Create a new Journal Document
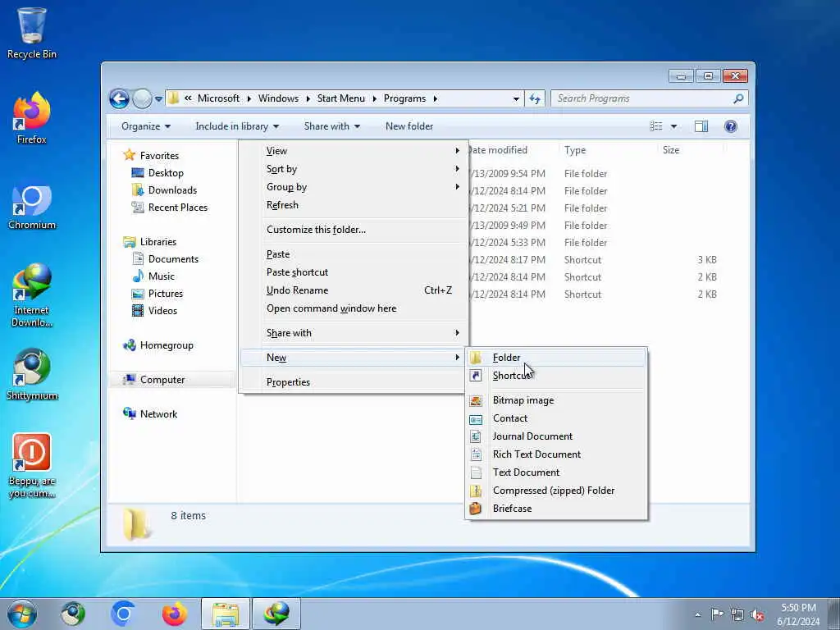The width and height of the screenshot is (840, 630). click(556, 436)
